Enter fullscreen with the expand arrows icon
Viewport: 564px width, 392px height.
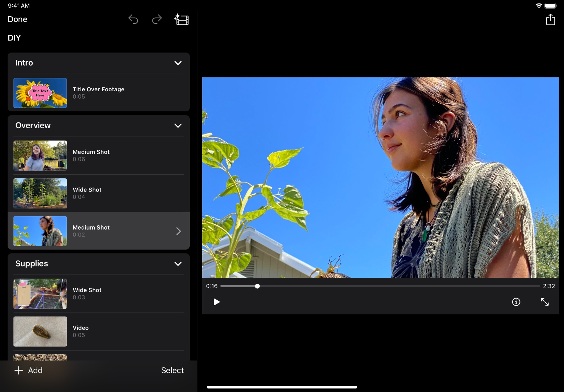point(545,302)
